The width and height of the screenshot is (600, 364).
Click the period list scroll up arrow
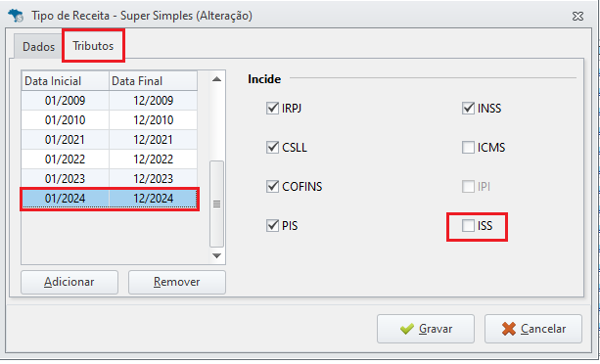coord(216,79)
